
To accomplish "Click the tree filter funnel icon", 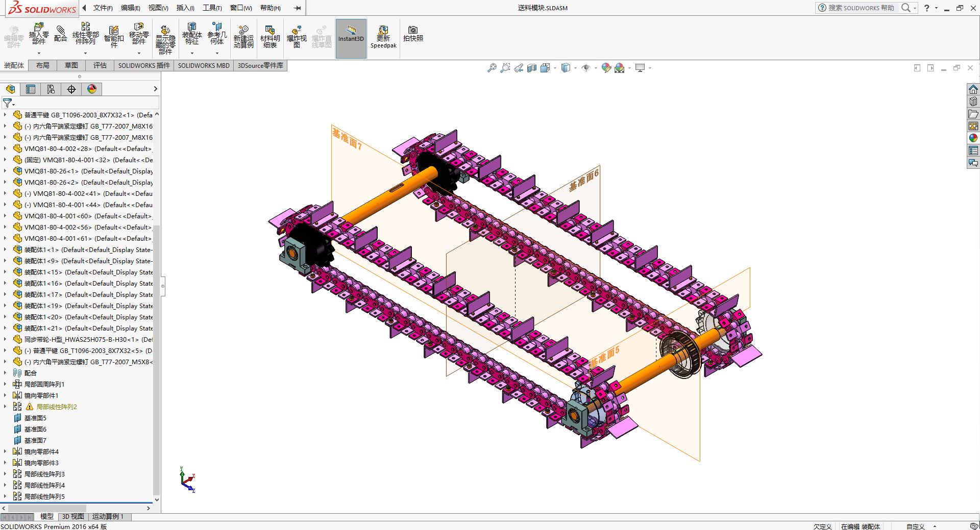I will pyautogui.click(x=7, y=103).
